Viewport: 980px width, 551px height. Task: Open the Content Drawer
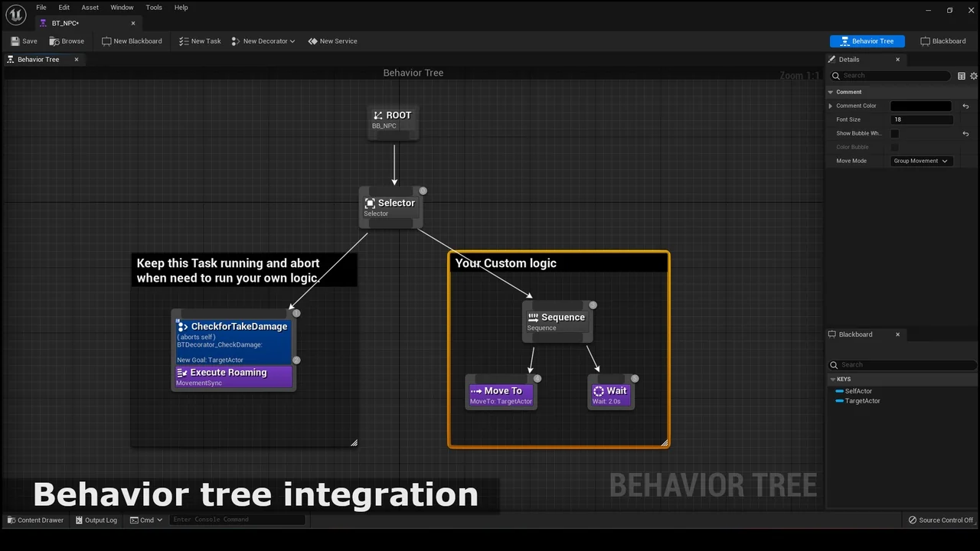click(x=35, y=520)
